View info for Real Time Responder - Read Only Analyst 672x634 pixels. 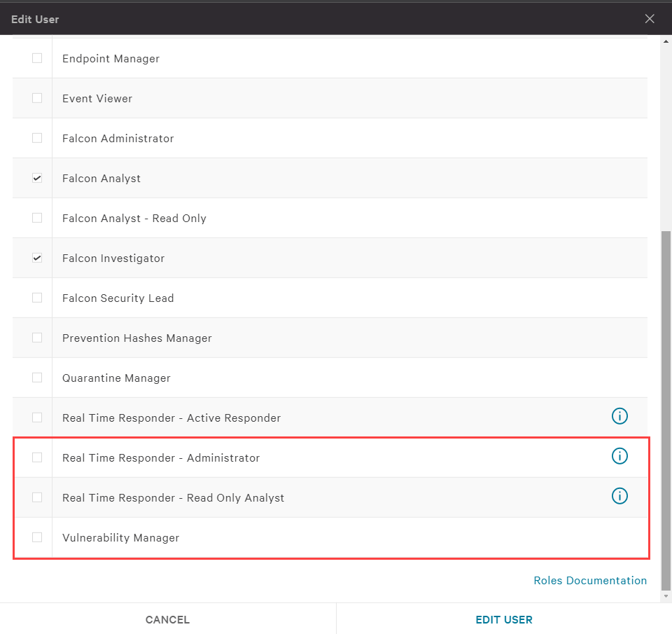[619, 496]
